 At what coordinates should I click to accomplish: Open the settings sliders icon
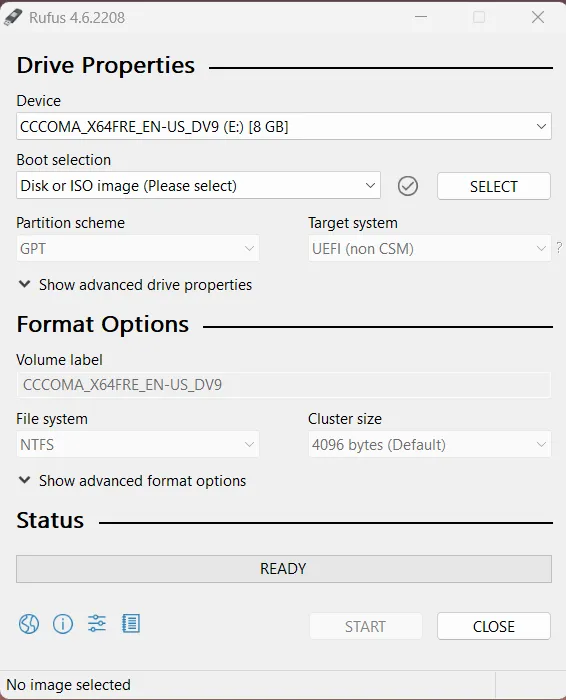pos(97,623)
